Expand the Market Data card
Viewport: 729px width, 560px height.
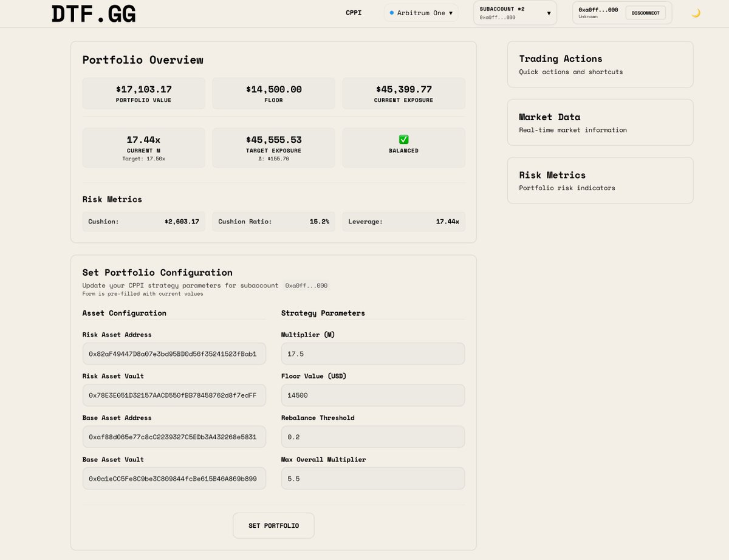pos(600,122)
